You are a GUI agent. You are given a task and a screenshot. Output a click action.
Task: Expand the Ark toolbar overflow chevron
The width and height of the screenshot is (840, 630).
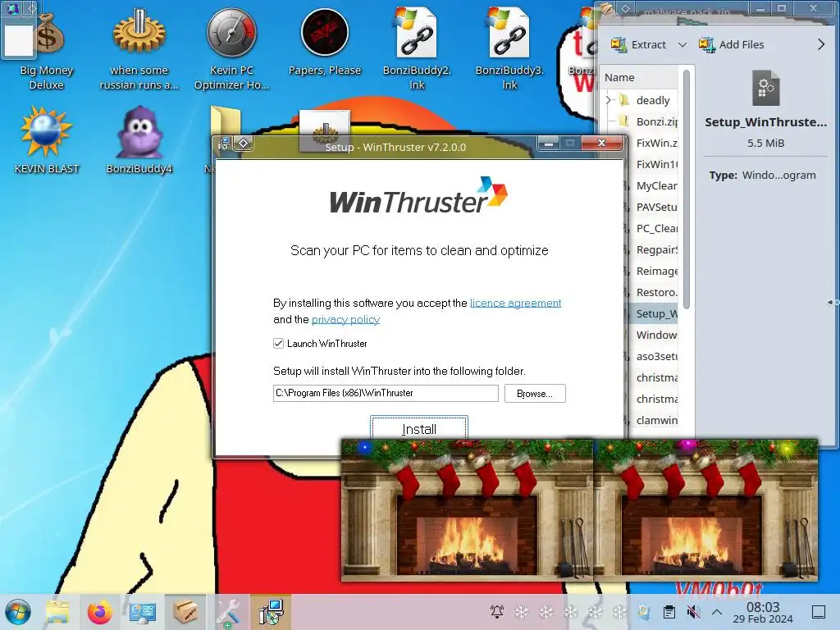pyautogui.click(x=820, y=44)
